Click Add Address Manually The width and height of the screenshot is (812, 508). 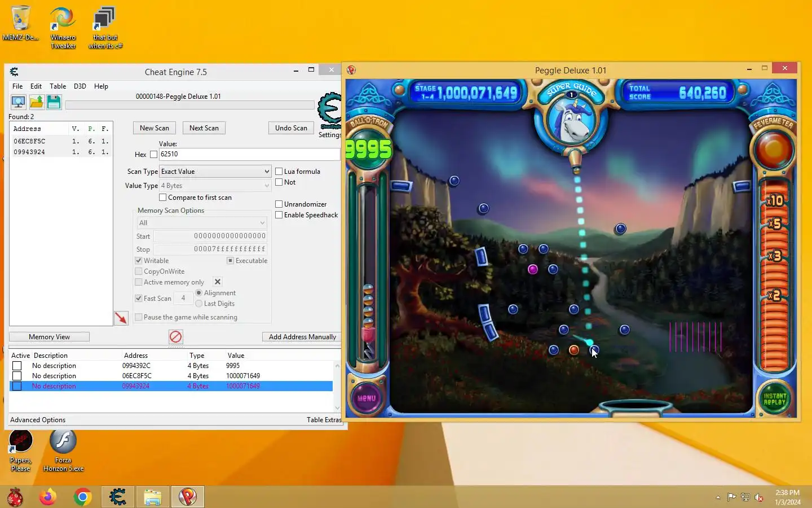(302, 337)
